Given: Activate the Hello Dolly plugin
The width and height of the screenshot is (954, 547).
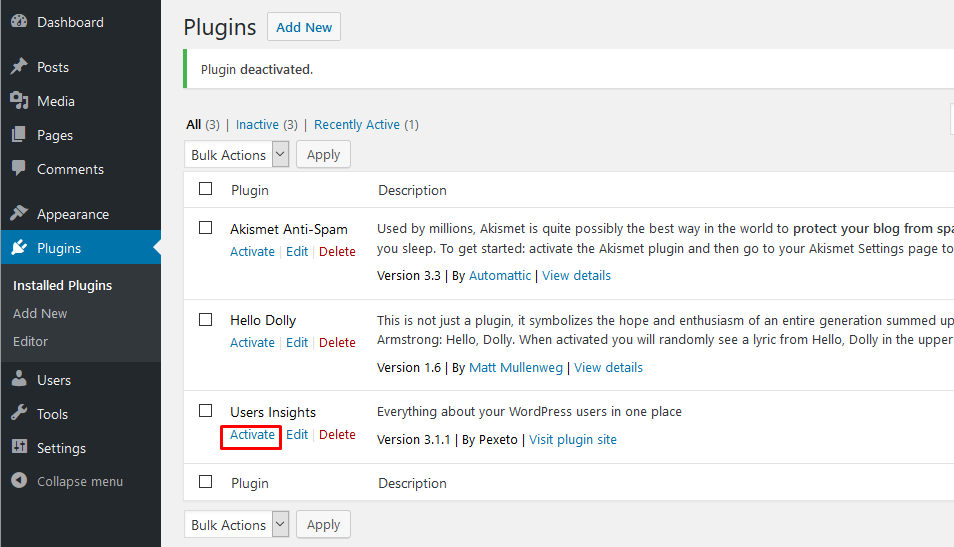Looking at the screenshot, I should (x=252, y=343).
